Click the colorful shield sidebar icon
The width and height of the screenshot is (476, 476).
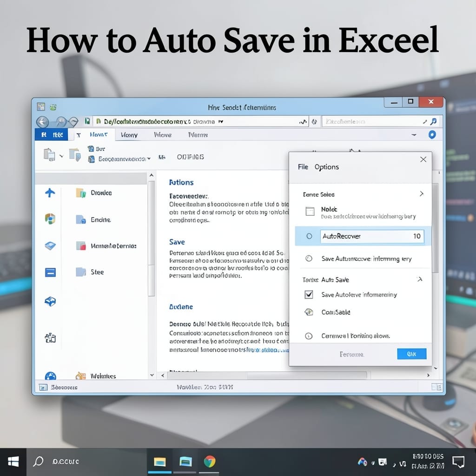[x=50, y=218]
